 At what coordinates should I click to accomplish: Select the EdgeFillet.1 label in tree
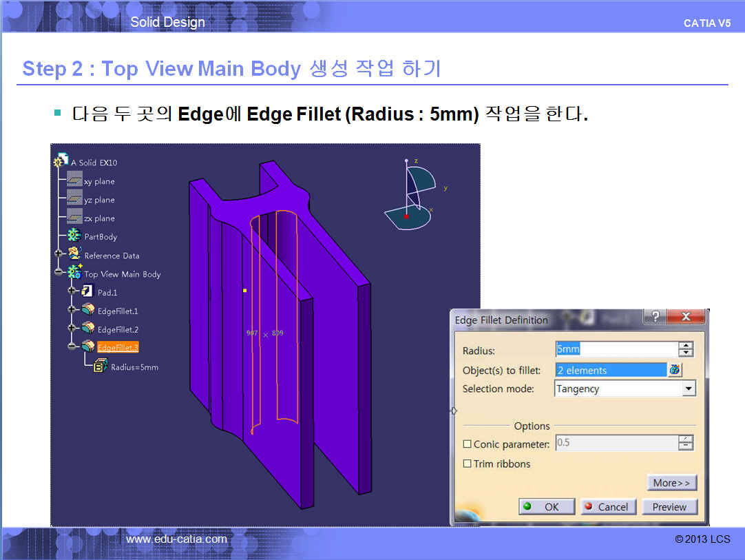[x=118, y=311]
